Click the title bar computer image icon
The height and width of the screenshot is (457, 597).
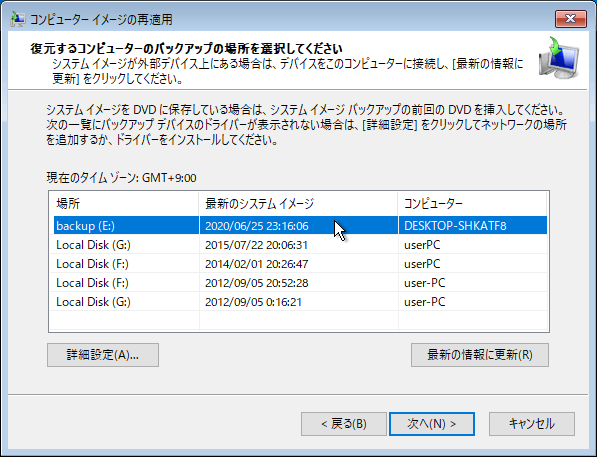point(18,19)
